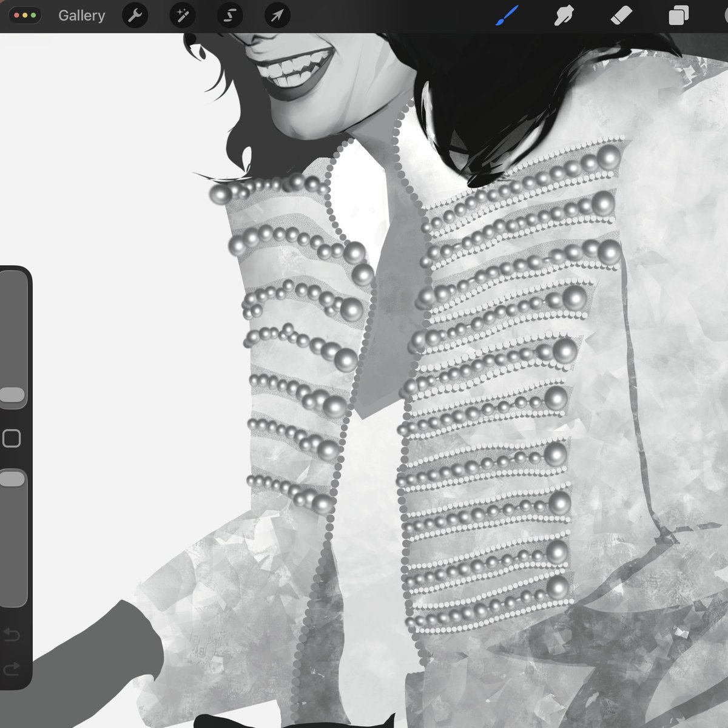Screen dimensions: 728x728
Task: Select the Brush tool
Action: (x=507, y=16)
